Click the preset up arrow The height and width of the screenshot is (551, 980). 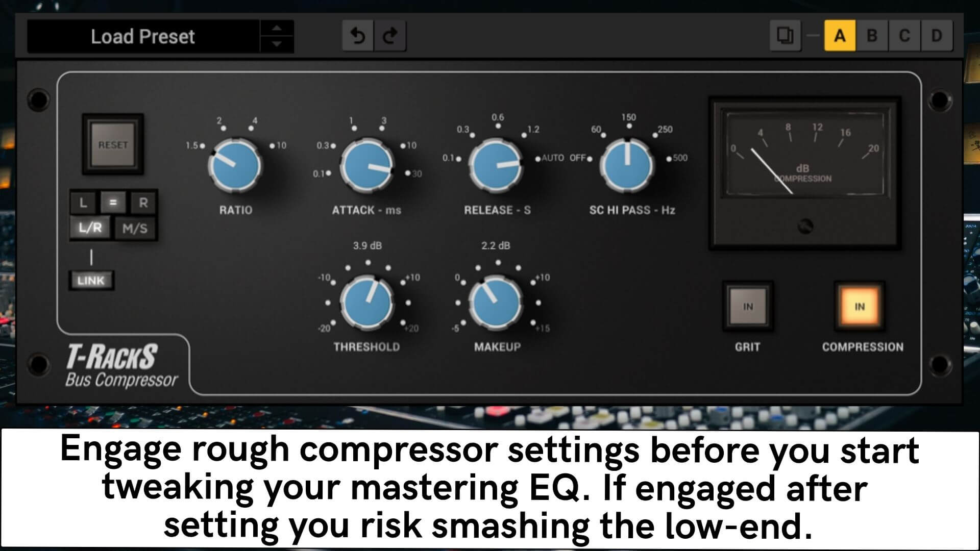tap(277, 28)
